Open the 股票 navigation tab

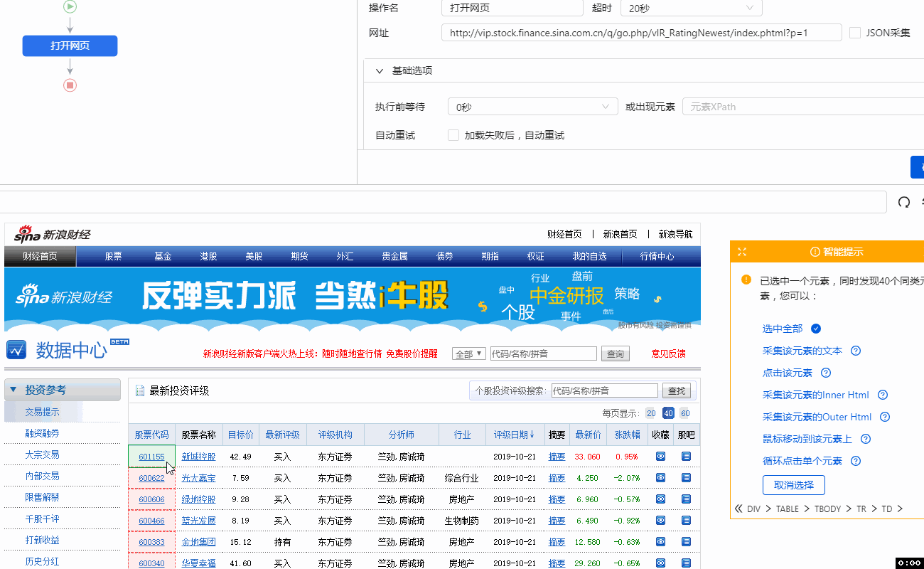[x=113, y=256]
